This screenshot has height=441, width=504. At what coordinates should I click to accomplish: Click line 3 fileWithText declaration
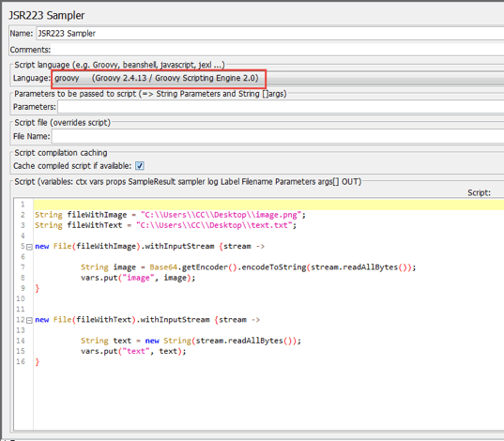click(165, 225)
